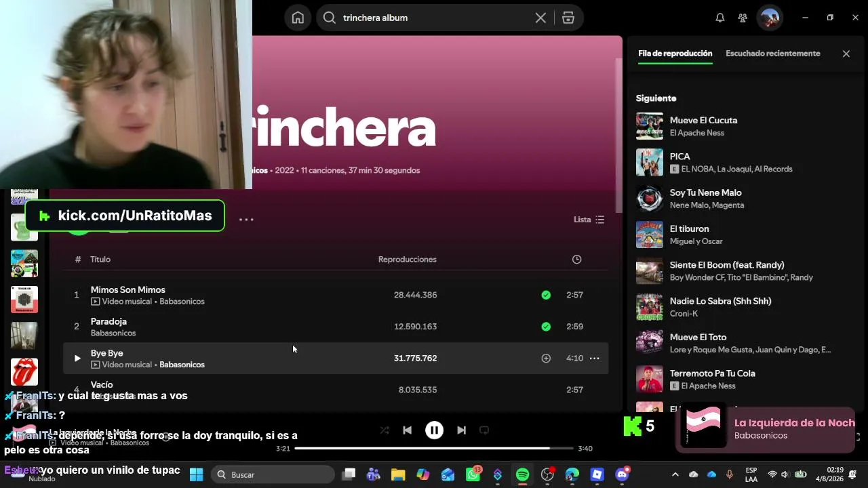Clear the search field with the X
868x488 pixels.
(540, 18)
